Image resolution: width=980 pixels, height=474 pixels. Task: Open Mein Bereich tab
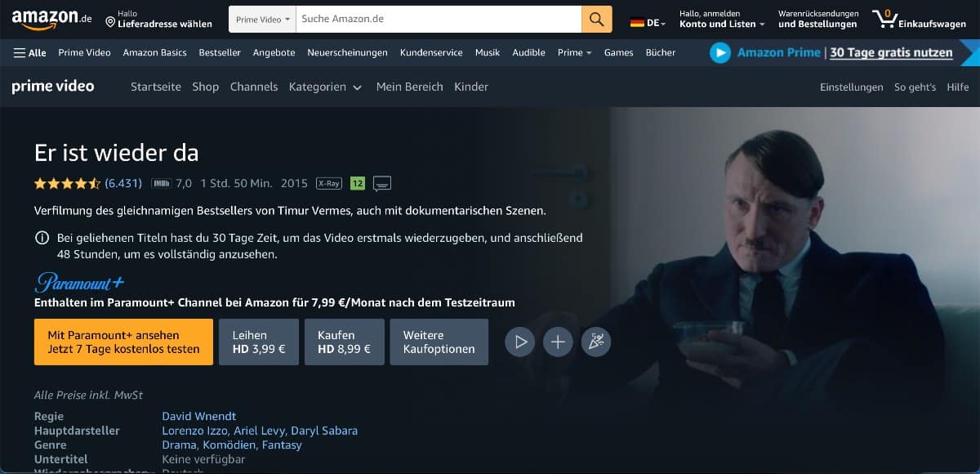tap(409, 87)
